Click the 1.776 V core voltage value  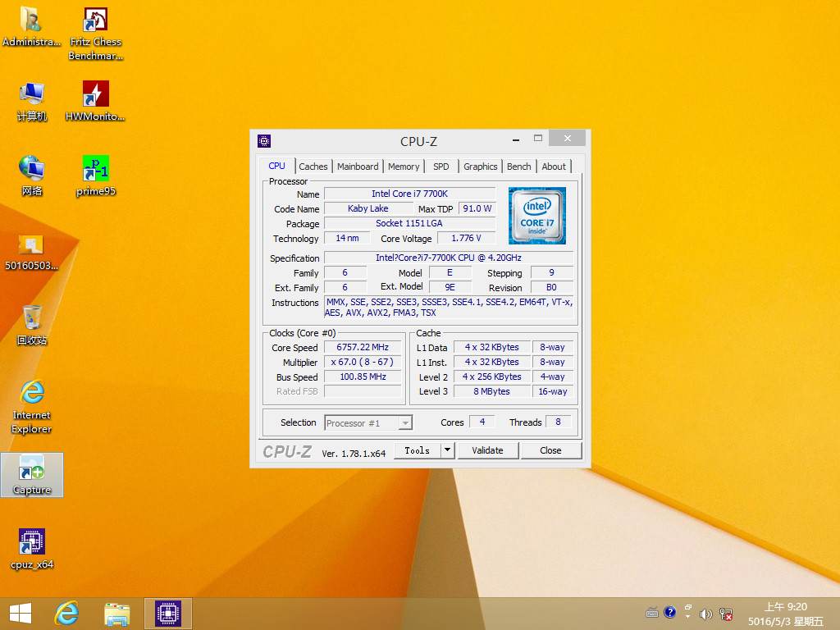pyautogui.click(x=466, y=238)
